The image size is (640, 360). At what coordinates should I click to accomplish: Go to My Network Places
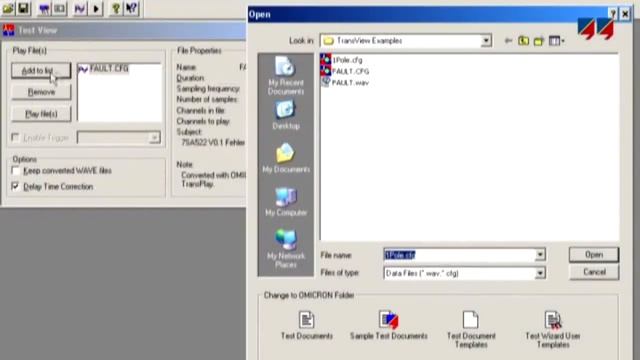coord(286,249)
